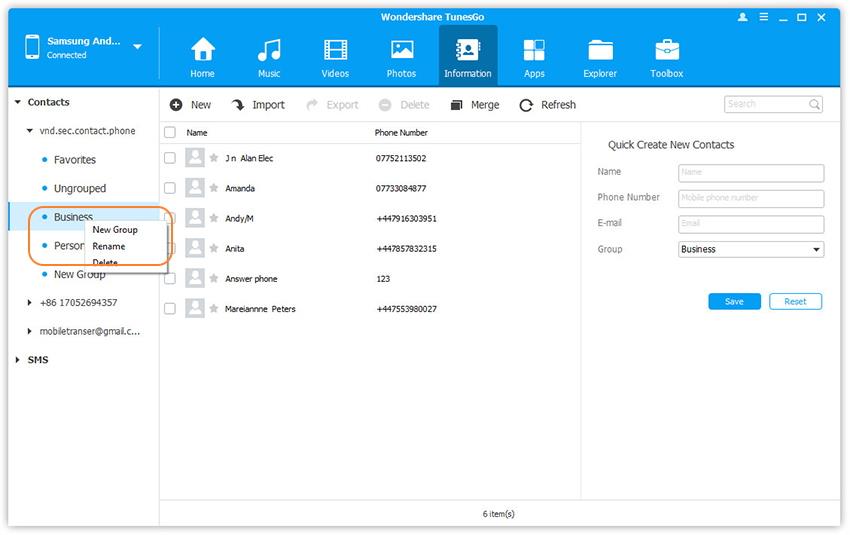The image size is (850, 535).
Task: Select New Group in context menu
Action: point(115,230)
